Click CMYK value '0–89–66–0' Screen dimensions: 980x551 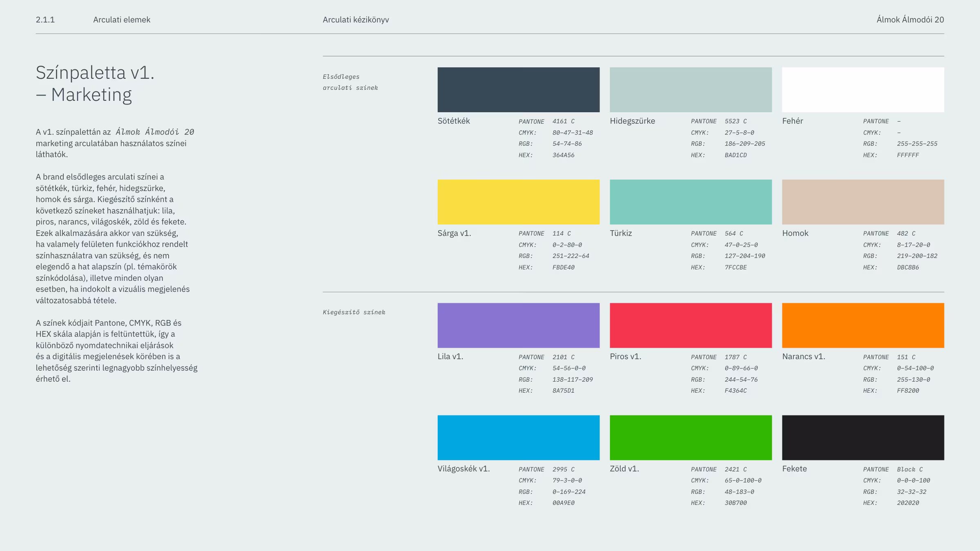tap(741, 368)
